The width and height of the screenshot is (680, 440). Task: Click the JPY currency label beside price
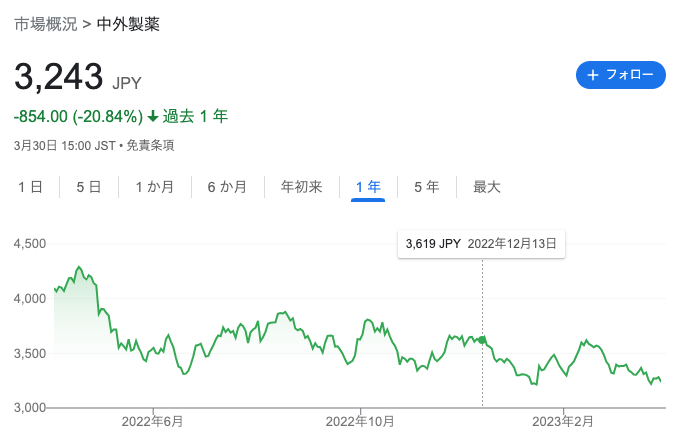[127, 83]
